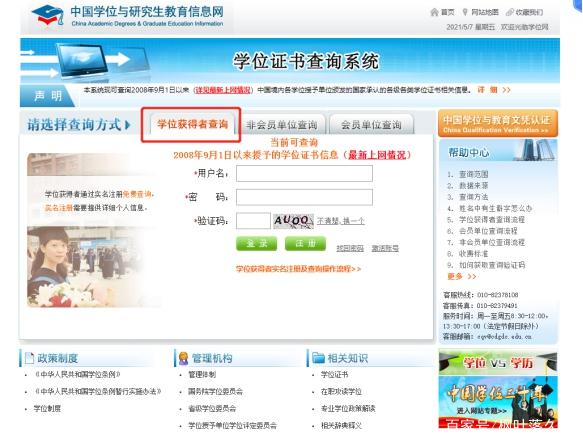Viewport: 583px width, 443px height.
Task: Click the bookmark us link icon
Action: (510, 12)
